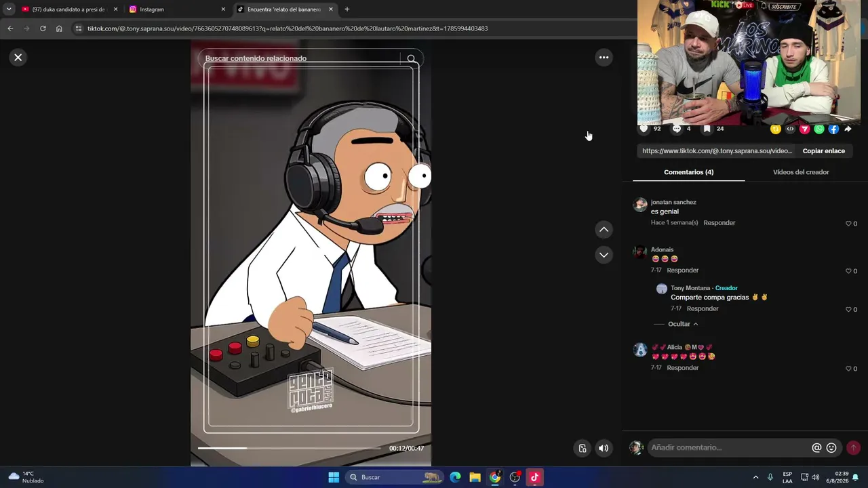Open more share options arrow
868x488 pixels.
[x=848, y=129]
